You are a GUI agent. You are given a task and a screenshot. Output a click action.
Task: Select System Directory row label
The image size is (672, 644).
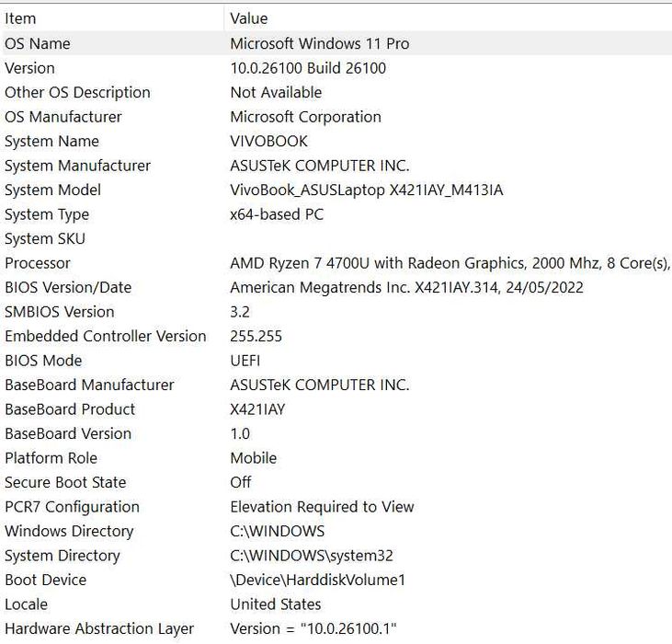click(63, 556)
